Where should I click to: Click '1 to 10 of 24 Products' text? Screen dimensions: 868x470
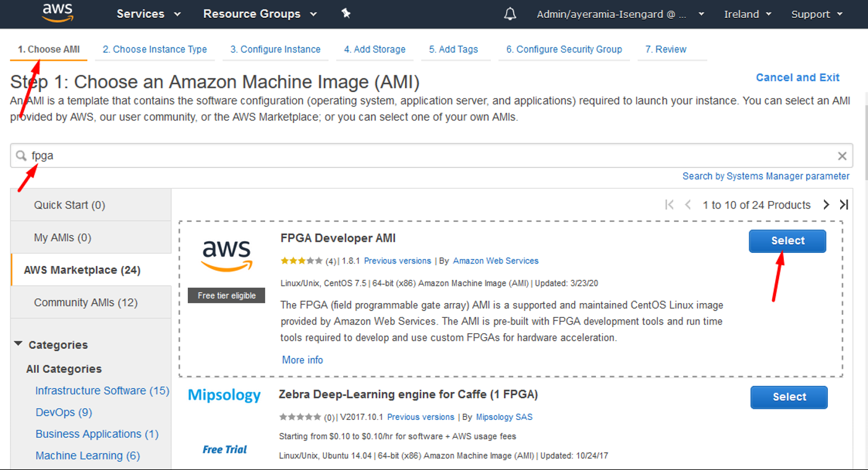tap(757, 205)
